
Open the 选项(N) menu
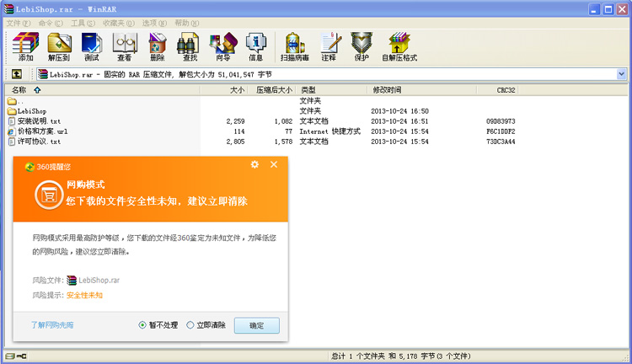tap(154, 23)
